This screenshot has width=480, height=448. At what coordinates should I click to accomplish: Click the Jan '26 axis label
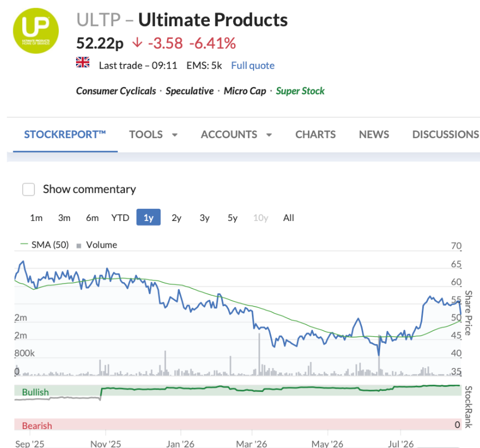point(180,444)
